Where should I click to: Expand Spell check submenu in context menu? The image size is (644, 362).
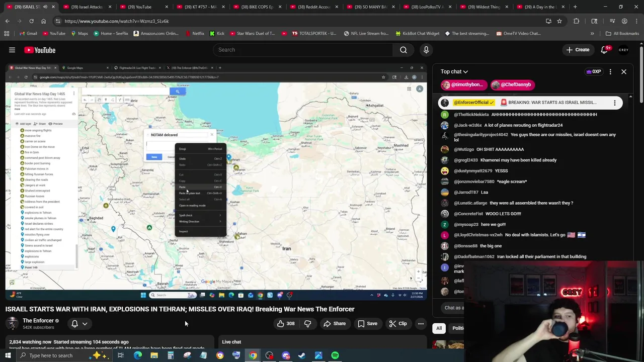pyautogui.click(x=200, y=215)
